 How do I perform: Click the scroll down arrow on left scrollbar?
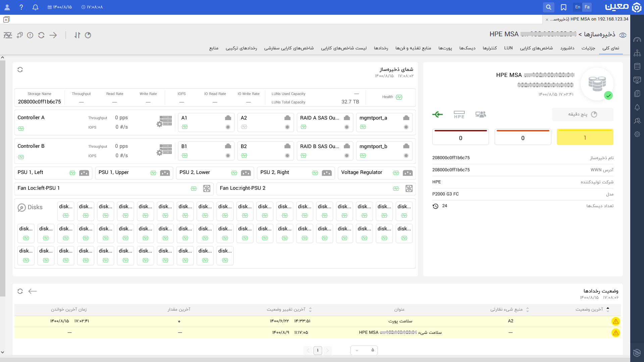(x=3, y=352)
